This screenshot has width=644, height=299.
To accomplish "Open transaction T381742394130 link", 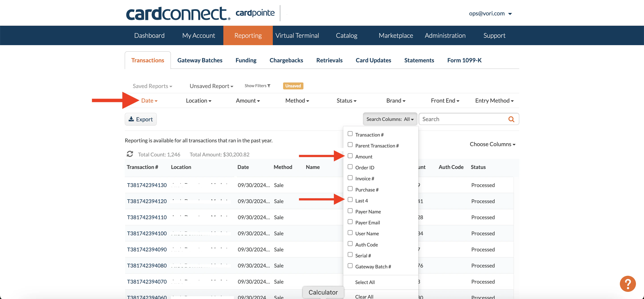I will click(x=147, y=185).
